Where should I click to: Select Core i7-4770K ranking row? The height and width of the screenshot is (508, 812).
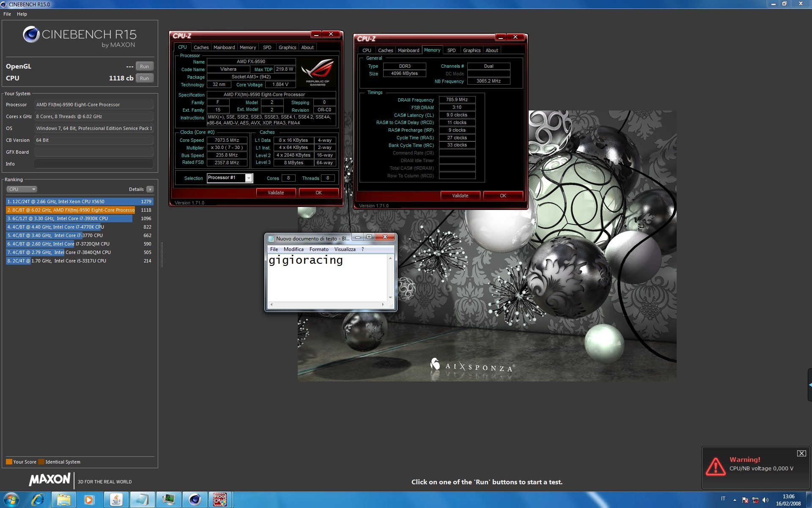pyautogui.click(x=80, y=227)
